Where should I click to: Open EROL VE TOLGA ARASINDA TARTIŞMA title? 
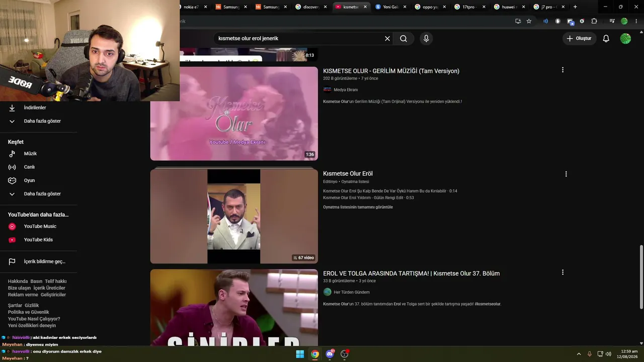tap(411, 274)
